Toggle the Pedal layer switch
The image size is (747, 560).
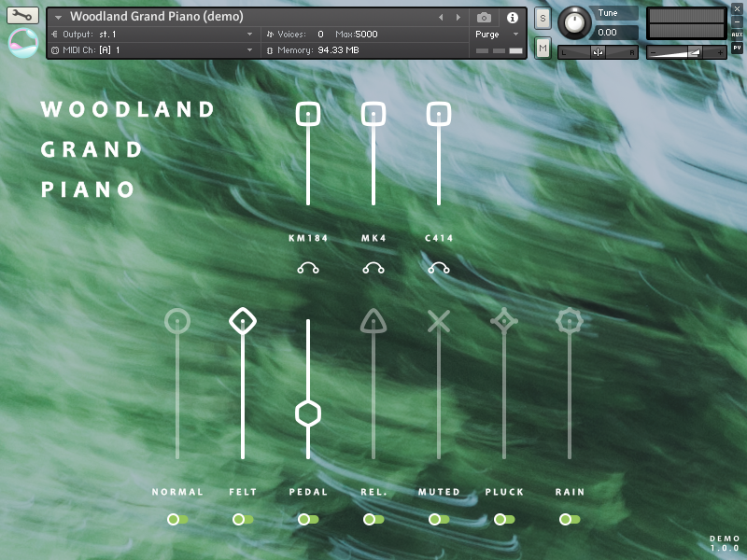point(308,519)
